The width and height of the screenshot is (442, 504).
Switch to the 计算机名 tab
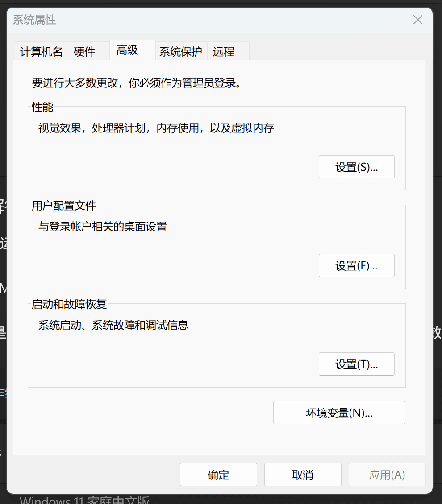point(42,52)
